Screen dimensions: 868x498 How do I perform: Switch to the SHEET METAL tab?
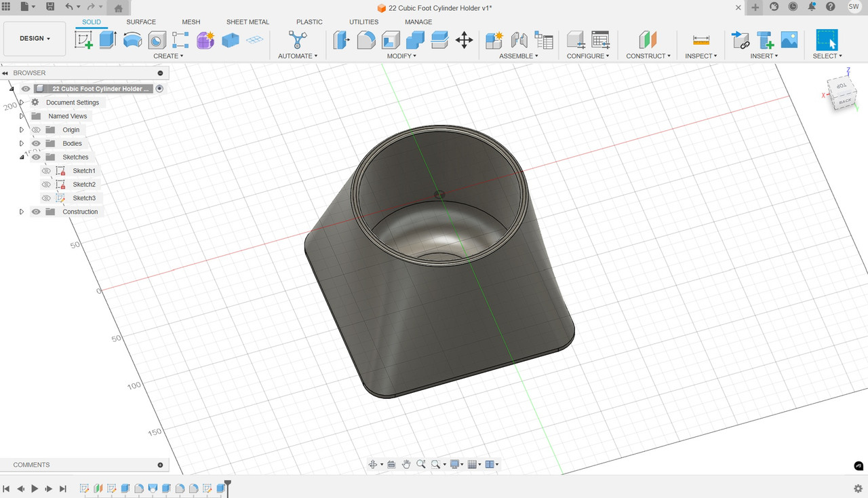tap(248, 22)
